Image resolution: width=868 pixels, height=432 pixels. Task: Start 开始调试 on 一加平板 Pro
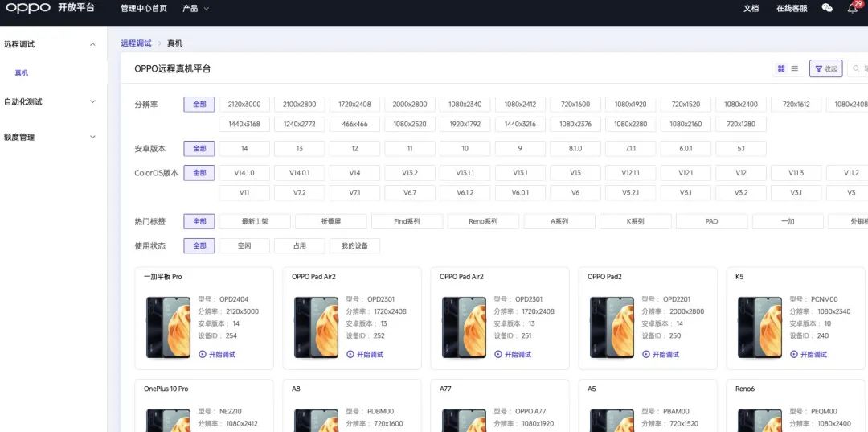[x=218, y=355]
